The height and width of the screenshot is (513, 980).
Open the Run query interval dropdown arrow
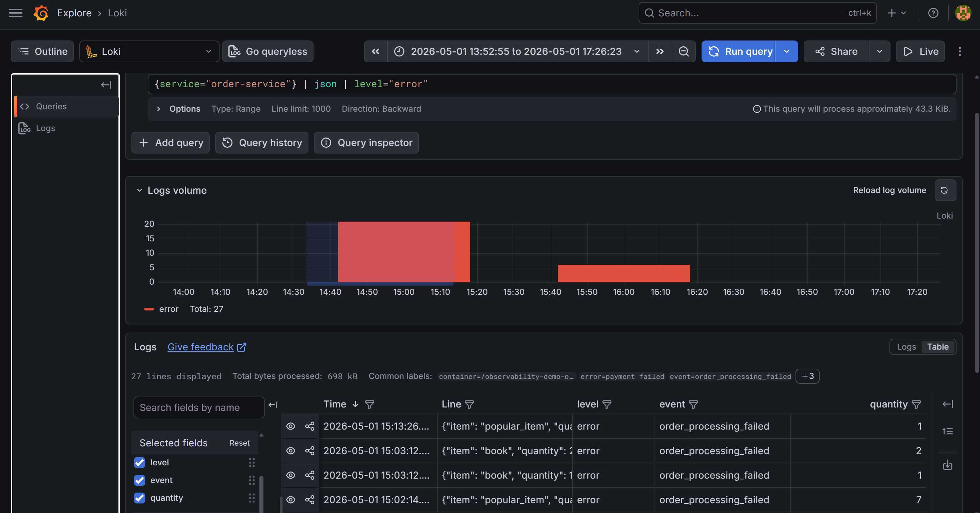[787, 51]
